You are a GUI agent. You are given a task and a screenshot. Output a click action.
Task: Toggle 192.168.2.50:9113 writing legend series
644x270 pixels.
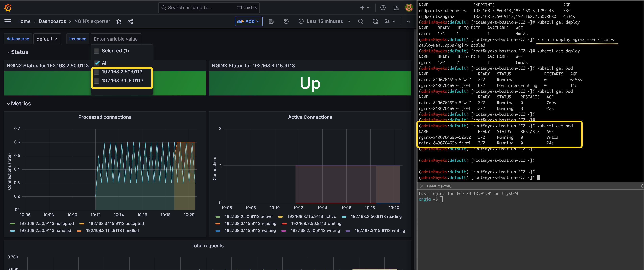[x=315, y=230]
